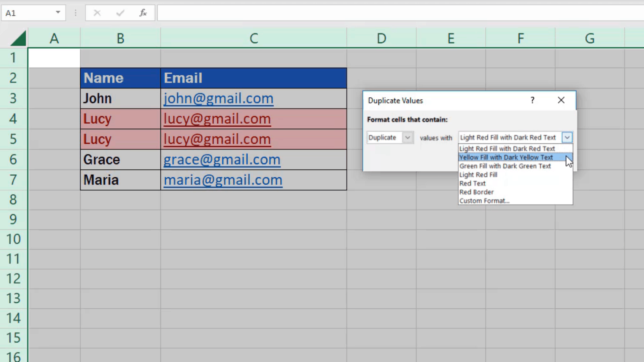Viewport: 644px width, 362px height.
Task: Select 'Green Fill with Dark Green Text' option
Action: pyautogui.click(x=505, y=166)
